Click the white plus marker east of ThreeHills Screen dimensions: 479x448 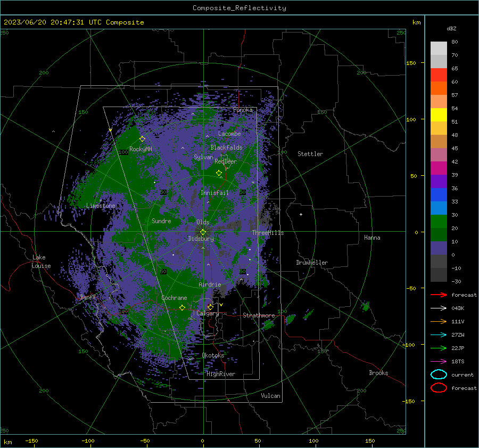(301, 214)
